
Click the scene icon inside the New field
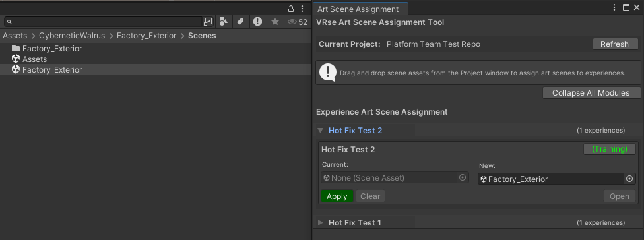(484, 179)
